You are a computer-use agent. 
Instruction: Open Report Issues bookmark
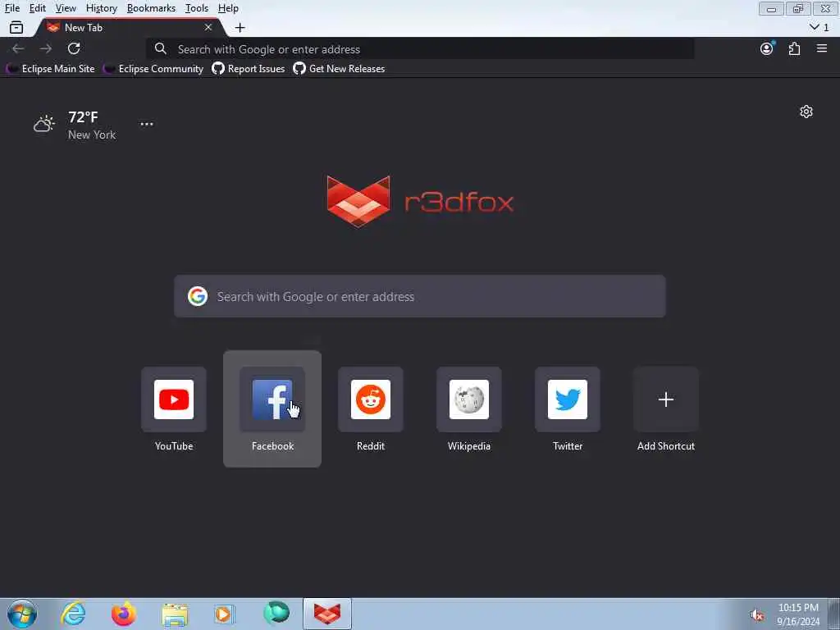(249, 69)
